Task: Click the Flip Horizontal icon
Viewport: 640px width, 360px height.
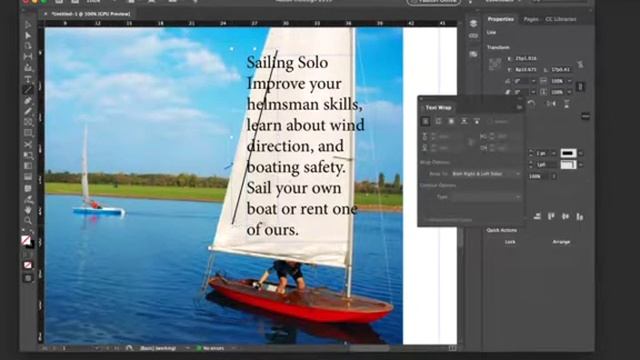Action: click(551, 104)
